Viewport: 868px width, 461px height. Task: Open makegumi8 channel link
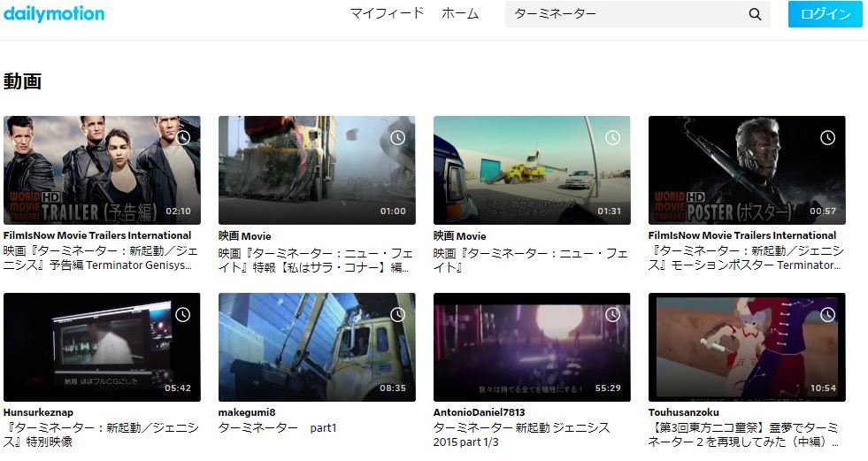[x=247, y=412]
